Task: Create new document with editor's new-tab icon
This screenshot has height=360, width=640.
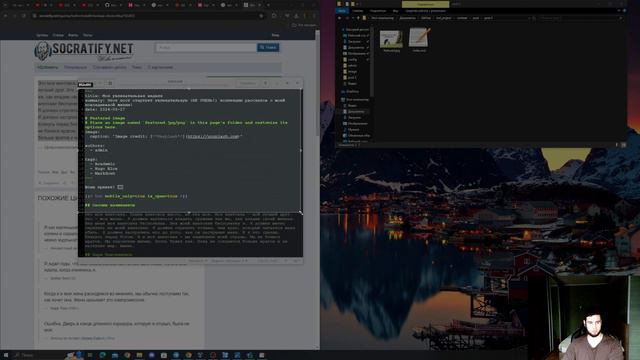Action: tap(110, 83)
